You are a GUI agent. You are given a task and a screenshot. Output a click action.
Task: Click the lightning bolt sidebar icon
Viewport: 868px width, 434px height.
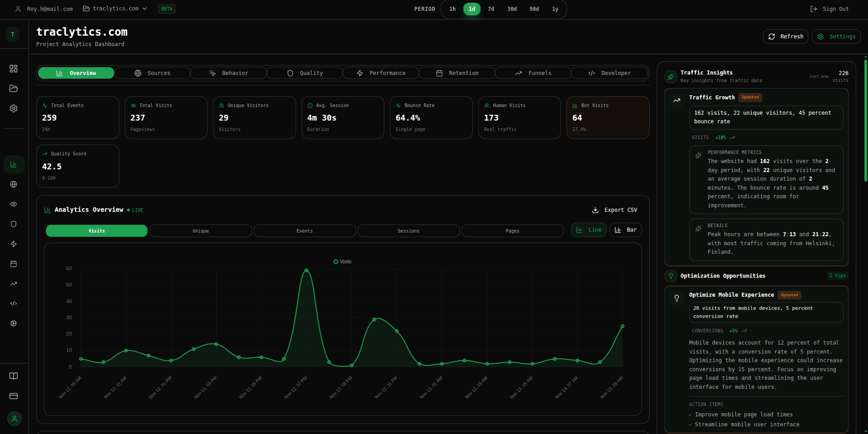[x=14, y=244]
